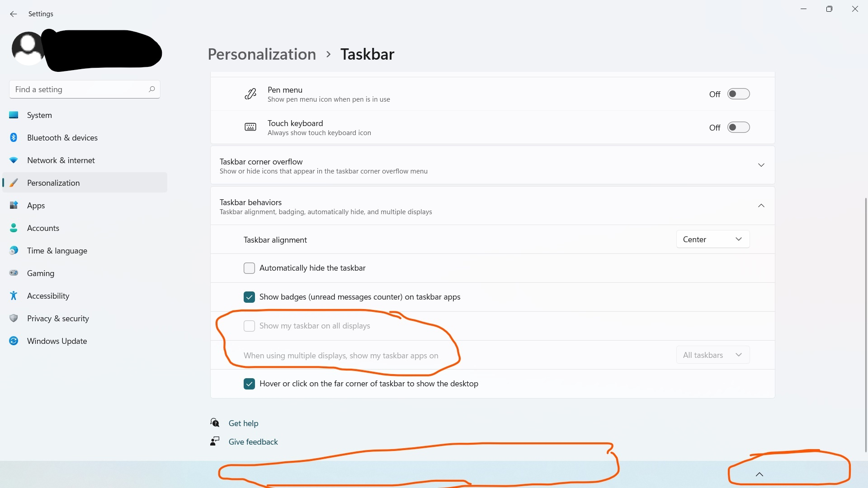This screenshot has width=868, height=488.
Task: Open the Get help link
Action: [243, 423]
